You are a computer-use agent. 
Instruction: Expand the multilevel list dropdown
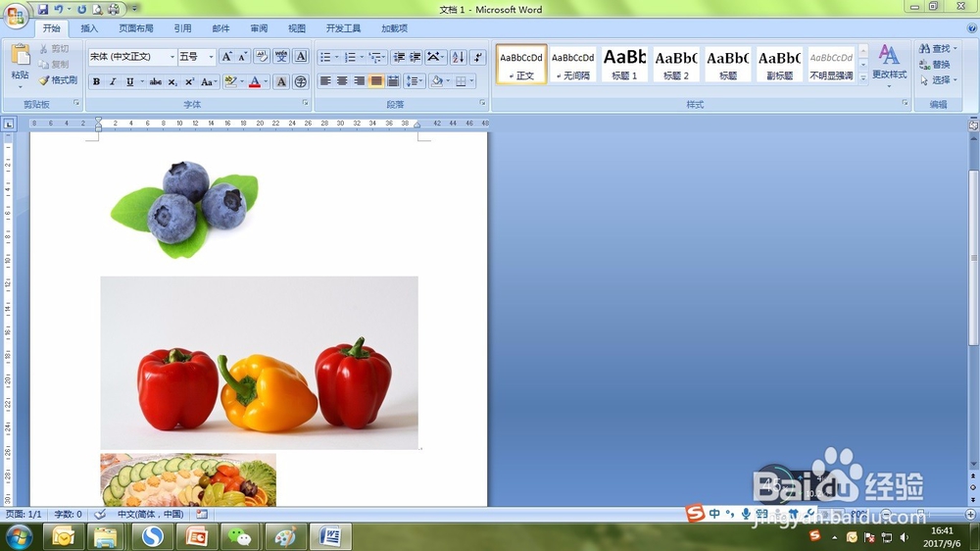(384, 57)
